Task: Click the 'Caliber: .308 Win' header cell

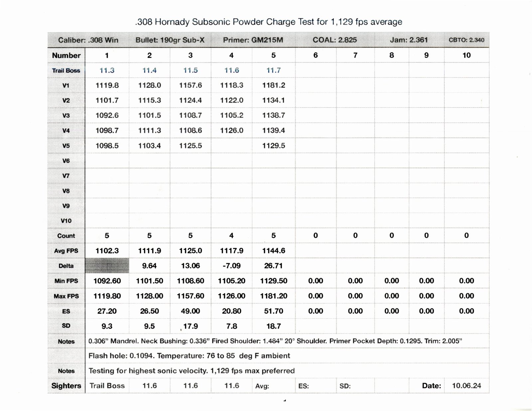Action: coord(88,40)
